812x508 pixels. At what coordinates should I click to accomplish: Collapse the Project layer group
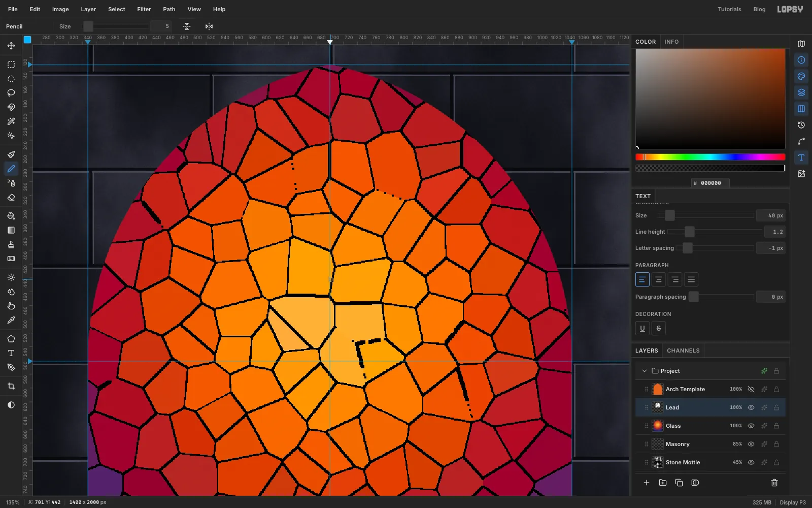pos(645,371)
